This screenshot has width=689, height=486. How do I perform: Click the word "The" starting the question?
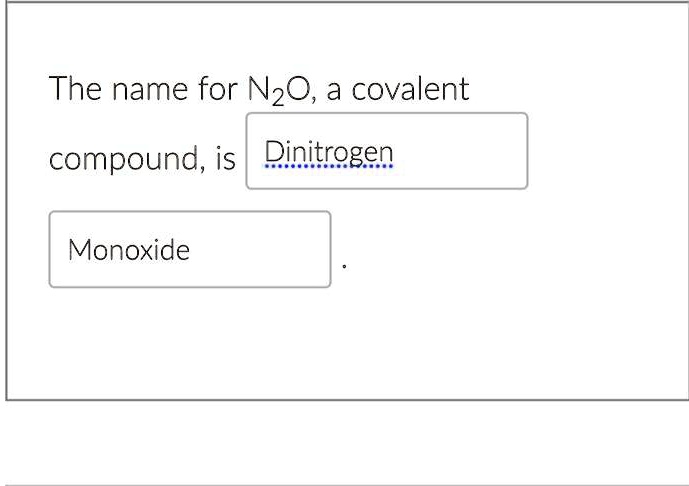[73, 90]
